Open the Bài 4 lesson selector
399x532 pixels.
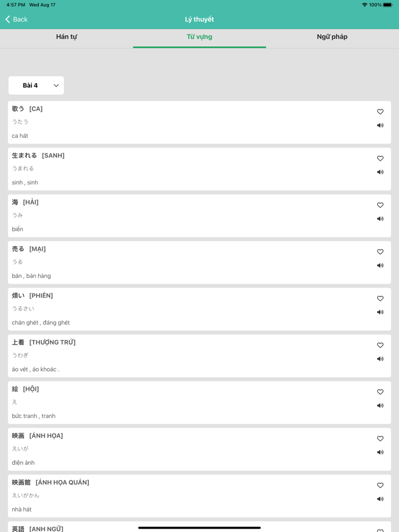pyautogui.click(x=36, y=85)
